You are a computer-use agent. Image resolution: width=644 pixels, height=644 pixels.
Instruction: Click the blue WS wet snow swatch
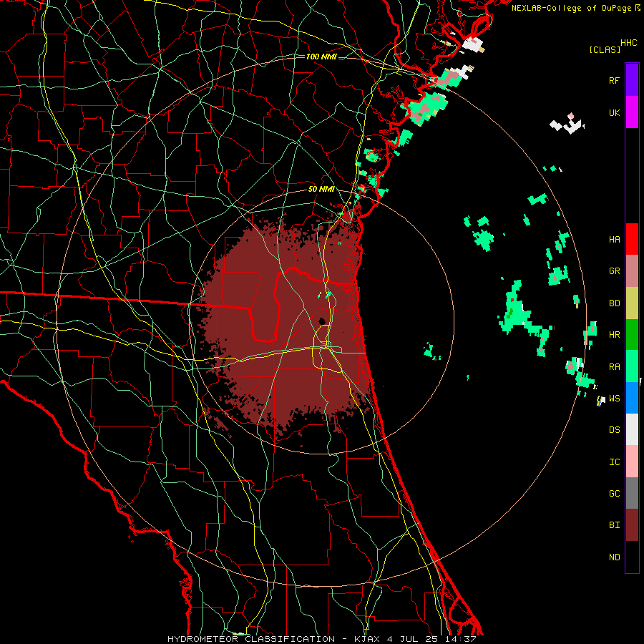632,398
